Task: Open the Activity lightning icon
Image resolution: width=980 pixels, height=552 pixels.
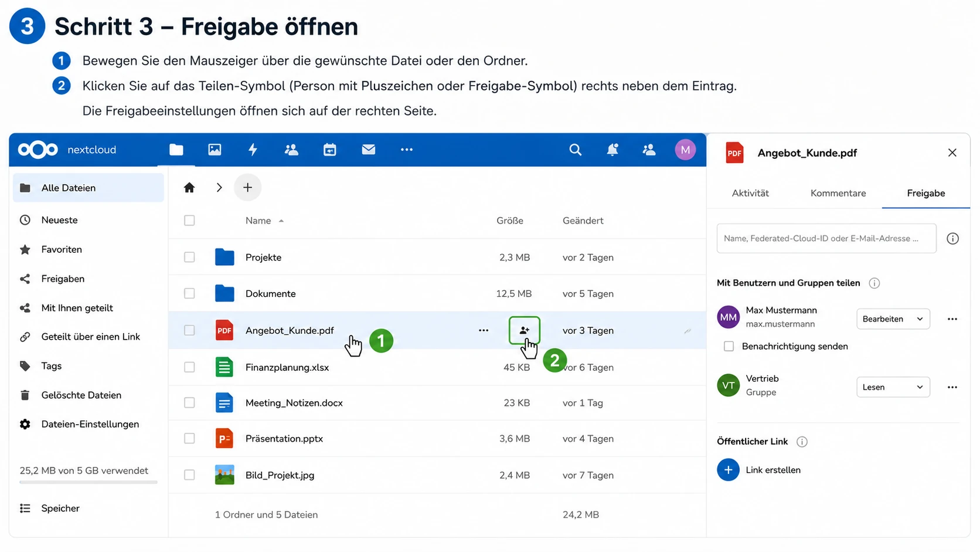Action: [253, 150]
